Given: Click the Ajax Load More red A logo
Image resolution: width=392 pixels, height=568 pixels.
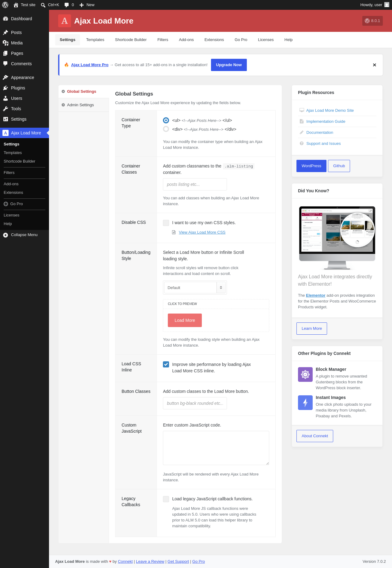Looking at the screenshot, I should (x=65, y=21).
